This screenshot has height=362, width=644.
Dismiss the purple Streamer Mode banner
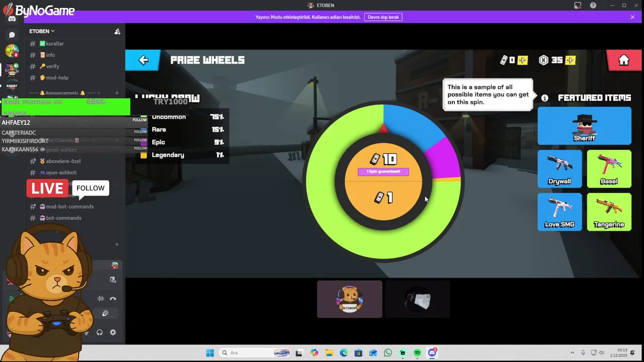[632, 17]
